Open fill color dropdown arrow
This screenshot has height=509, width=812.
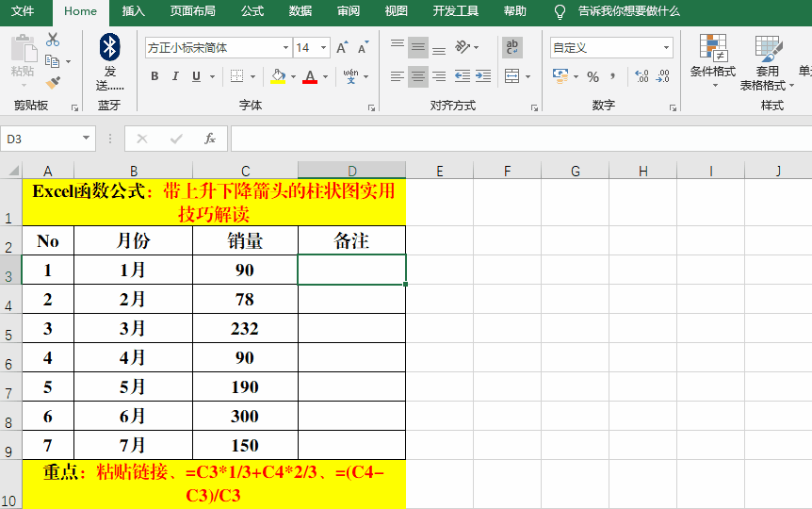(x=293, y=76)
